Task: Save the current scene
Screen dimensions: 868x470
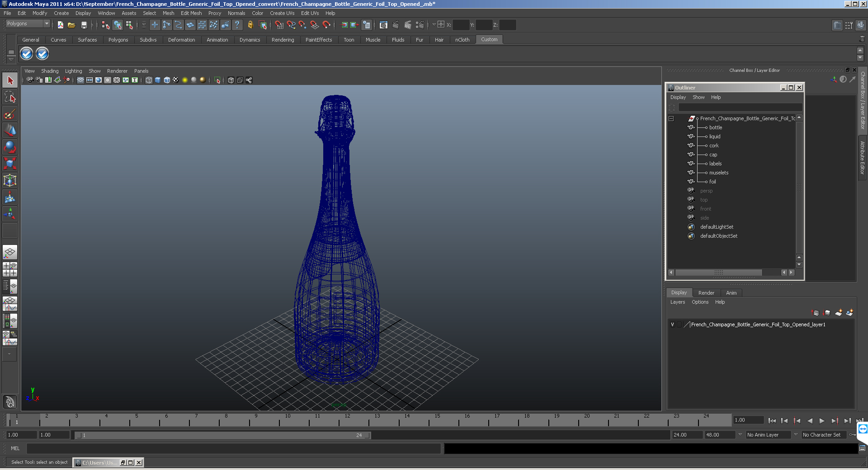Action: click(84, 25)
